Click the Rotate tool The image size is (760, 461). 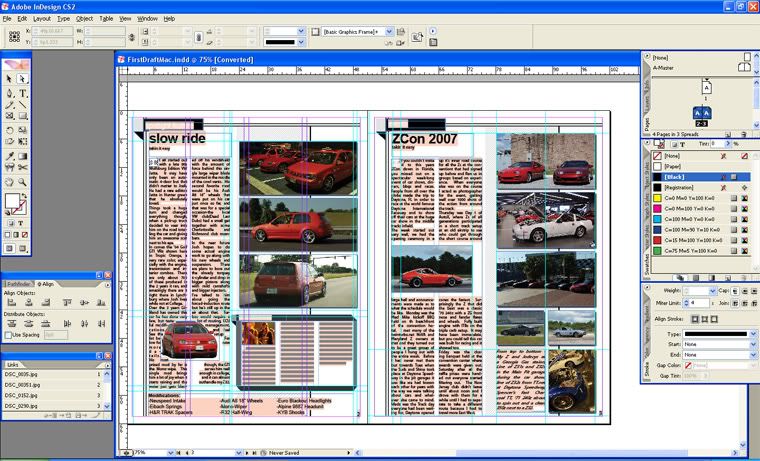coord(10,130)
